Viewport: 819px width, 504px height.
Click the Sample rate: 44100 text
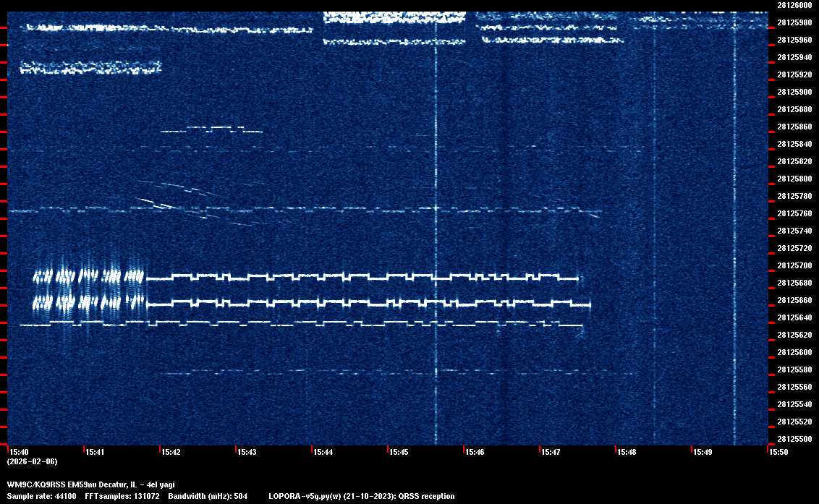(x=41, y=496)
